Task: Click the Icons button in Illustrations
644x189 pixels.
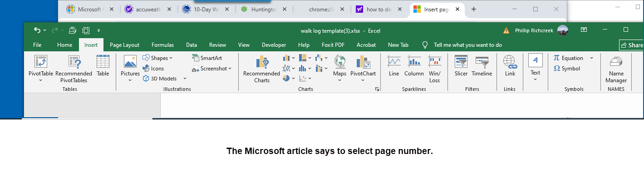Action: (x=153, y=69)
